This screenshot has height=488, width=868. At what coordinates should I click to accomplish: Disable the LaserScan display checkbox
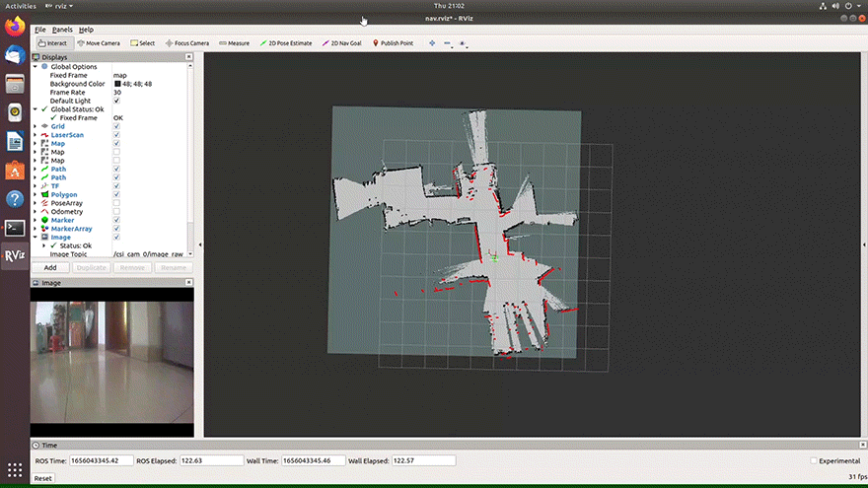click(117, 135)
